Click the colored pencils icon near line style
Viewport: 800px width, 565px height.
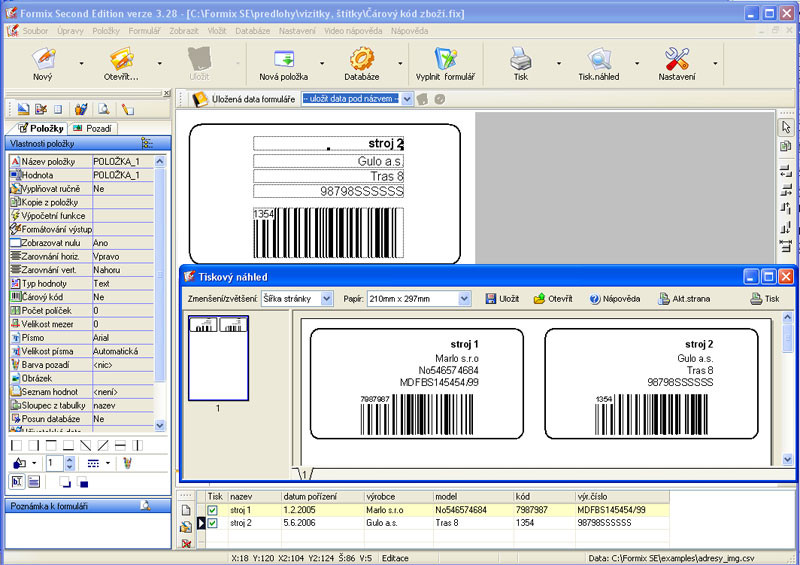pyautogui.click(x=127, y=463)
